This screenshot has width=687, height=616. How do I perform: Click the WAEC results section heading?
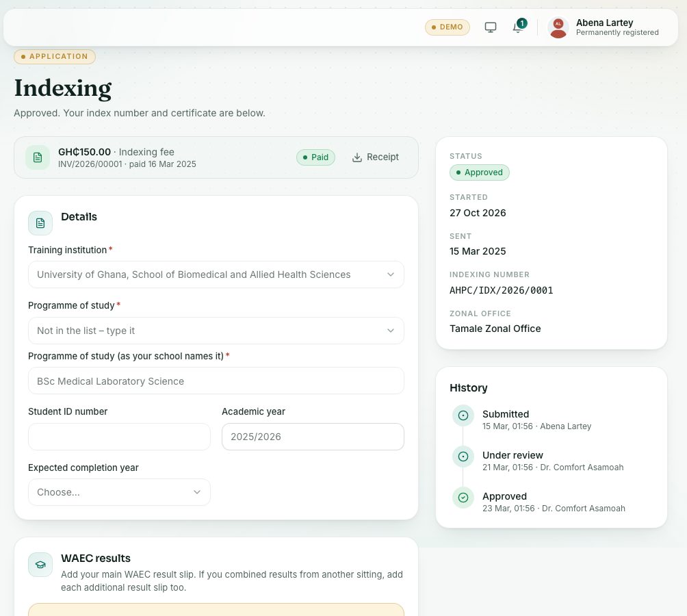tap(96, 559)
